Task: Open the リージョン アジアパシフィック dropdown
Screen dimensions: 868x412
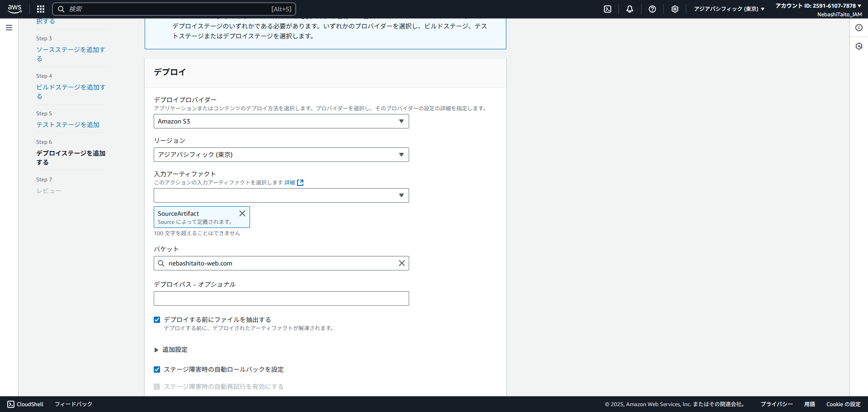Action: click(281, 155)
